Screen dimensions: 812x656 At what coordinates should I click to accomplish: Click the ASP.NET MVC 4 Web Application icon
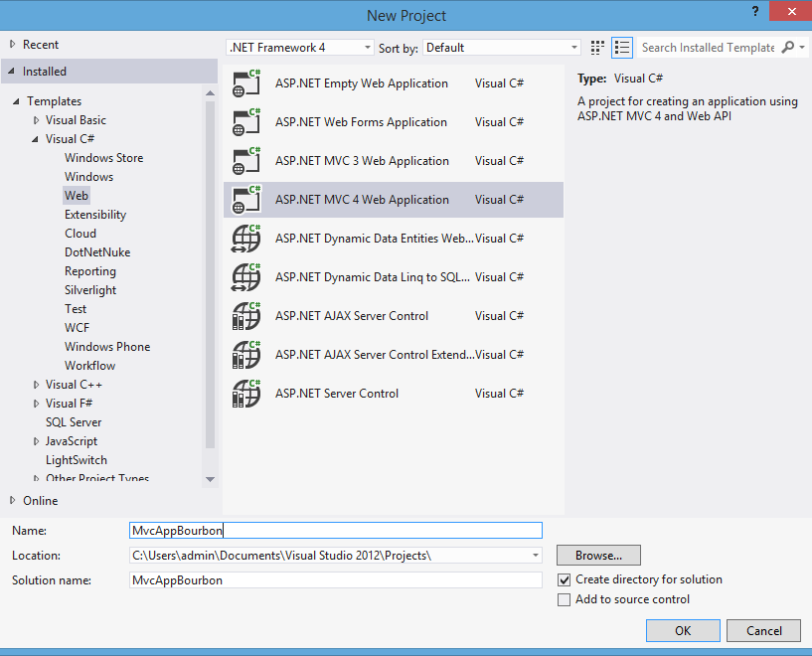click(245, 200)
